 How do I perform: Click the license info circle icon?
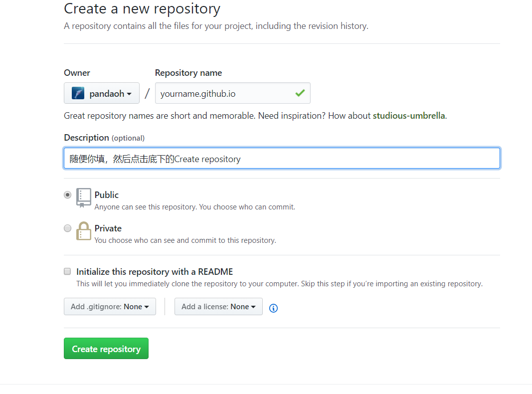coord(273,308)
